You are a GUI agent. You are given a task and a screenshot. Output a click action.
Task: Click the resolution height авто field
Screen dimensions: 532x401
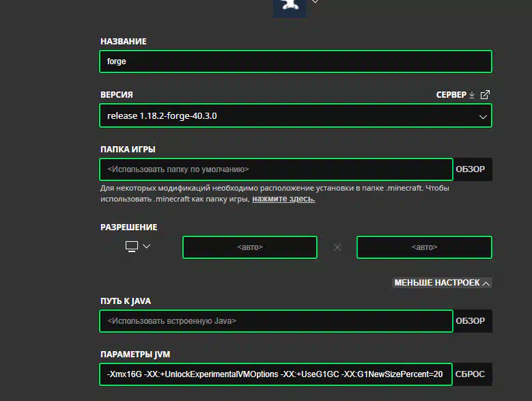click(425, 247)
